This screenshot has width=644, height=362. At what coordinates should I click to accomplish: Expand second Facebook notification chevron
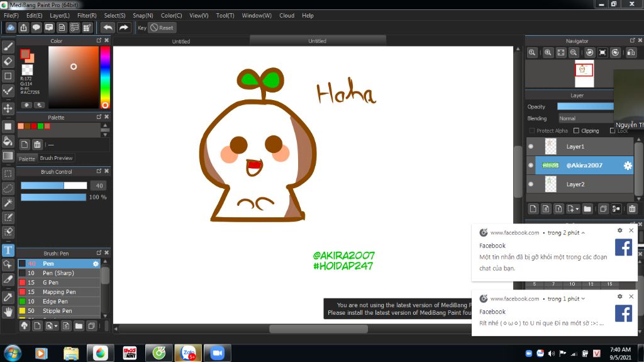(583, 299)
